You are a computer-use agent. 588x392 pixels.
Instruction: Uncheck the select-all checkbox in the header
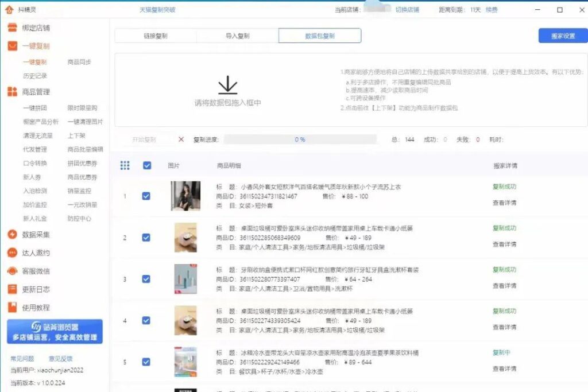147,165
